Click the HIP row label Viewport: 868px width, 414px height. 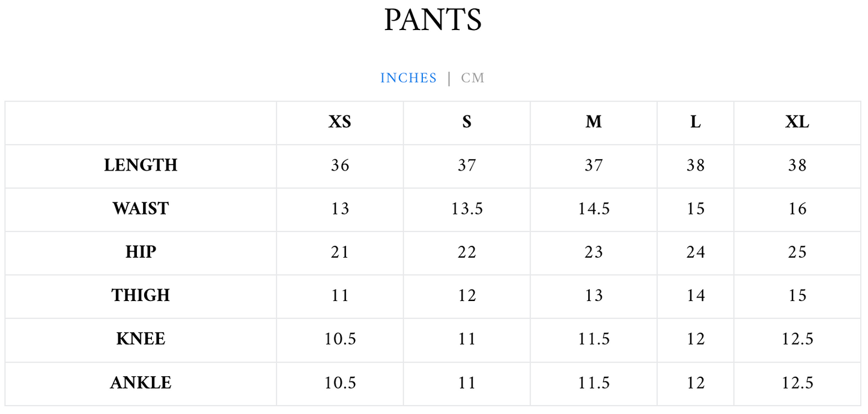point(141,252)
